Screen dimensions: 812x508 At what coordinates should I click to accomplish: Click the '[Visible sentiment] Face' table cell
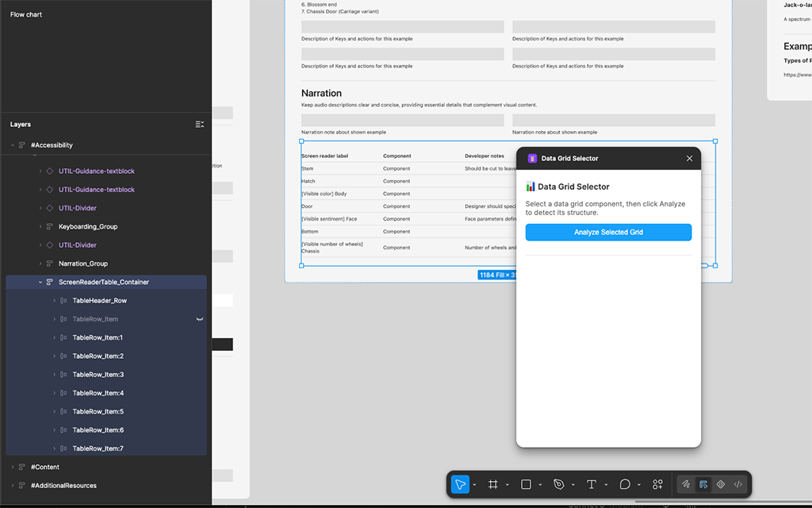point(329,219)
